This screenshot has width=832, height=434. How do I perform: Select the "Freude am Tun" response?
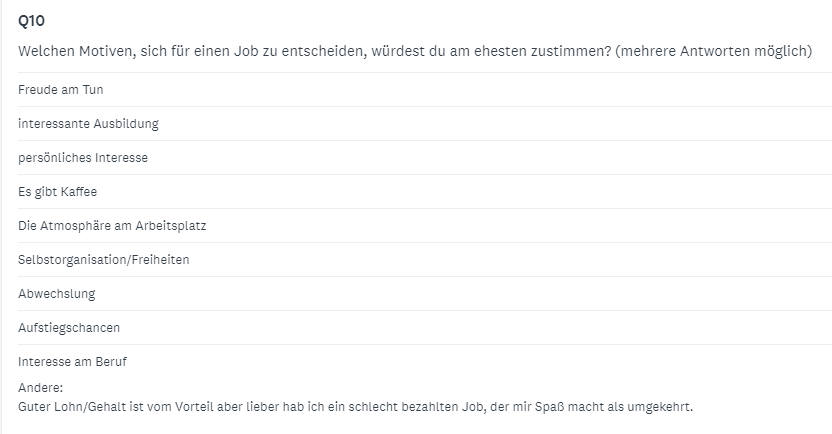tap(61, 90)
